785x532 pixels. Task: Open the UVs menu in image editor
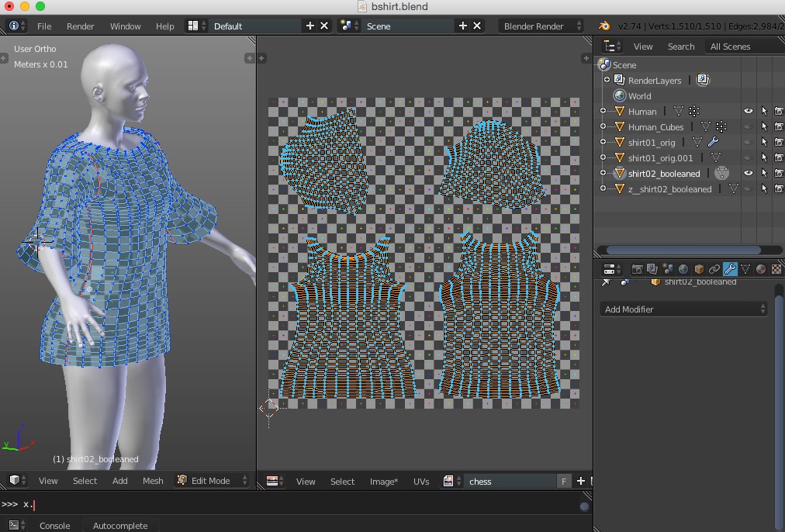[x=421, y=481]
